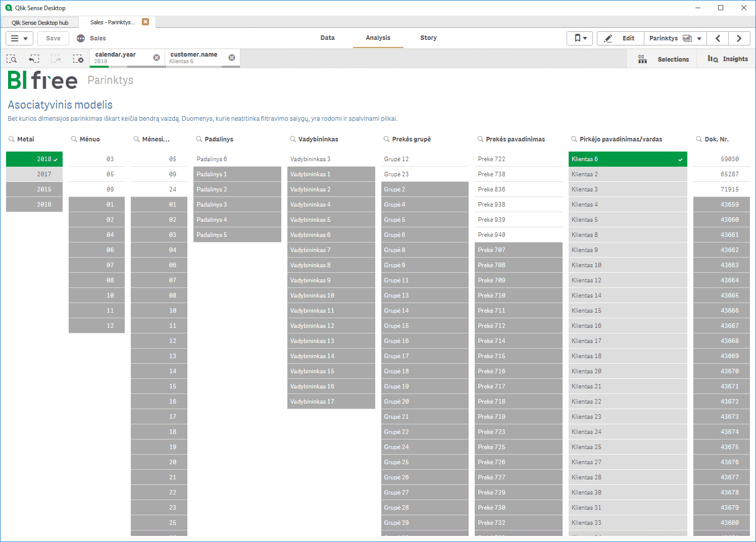Screen dimensions: 756x542
Task: Open the bookmarks dropdown
Action: click(x=580, y=38)
